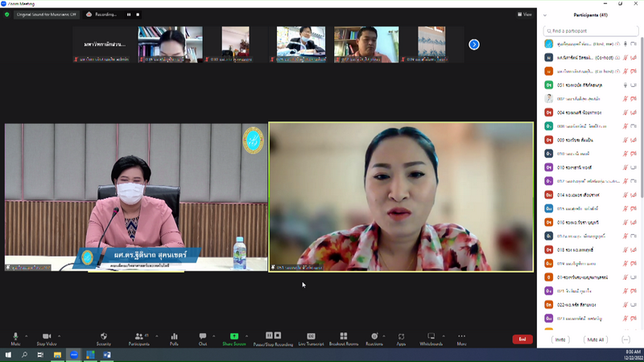Enable Live Transcript captions
This screenshot has width=644, height=362.
(x=312, y=336)
